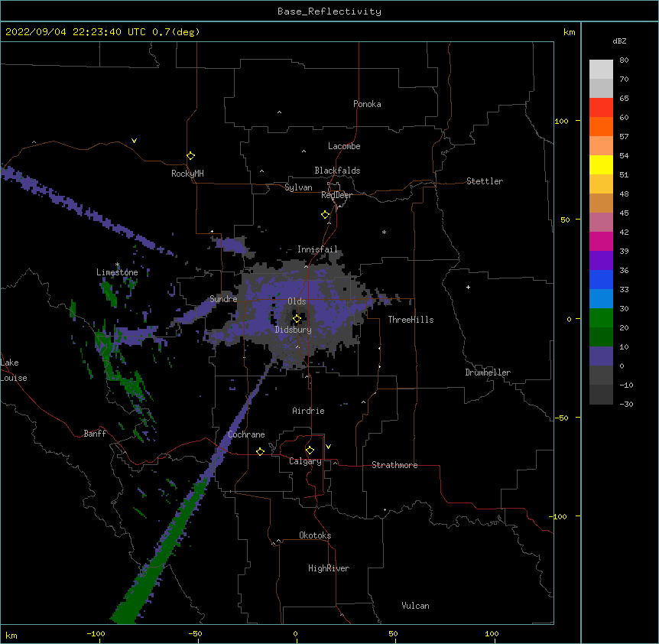
Task: Click the yellow v marker northwest of RockyMH
Action: [x=134, y=141]
